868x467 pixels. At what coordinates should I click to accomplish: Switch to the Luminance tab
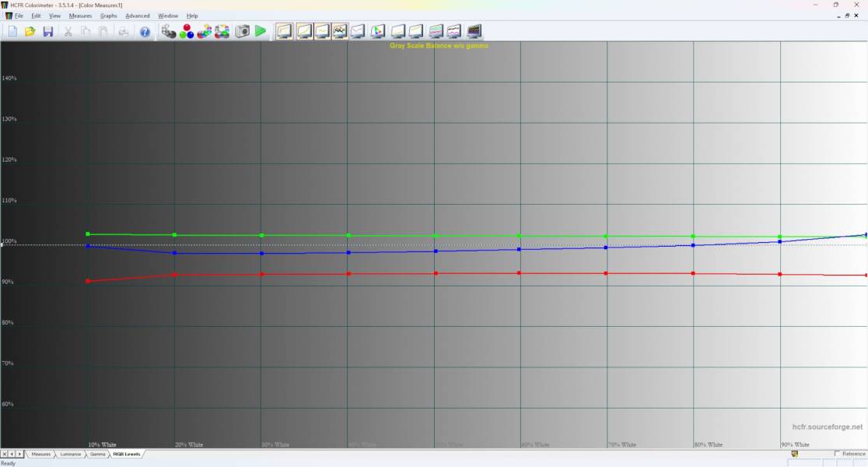(70, 455)
